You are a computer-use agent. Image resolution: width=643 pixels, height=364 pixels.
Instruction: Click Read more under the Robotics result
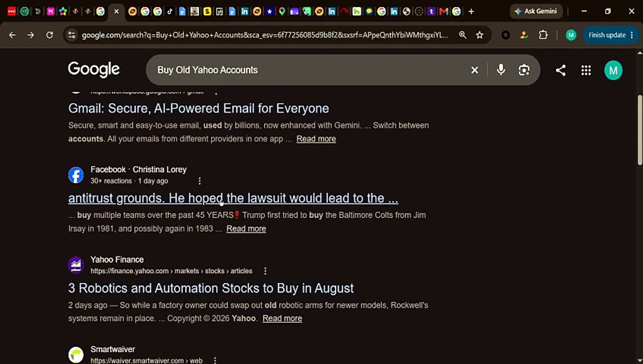[282, 318]
